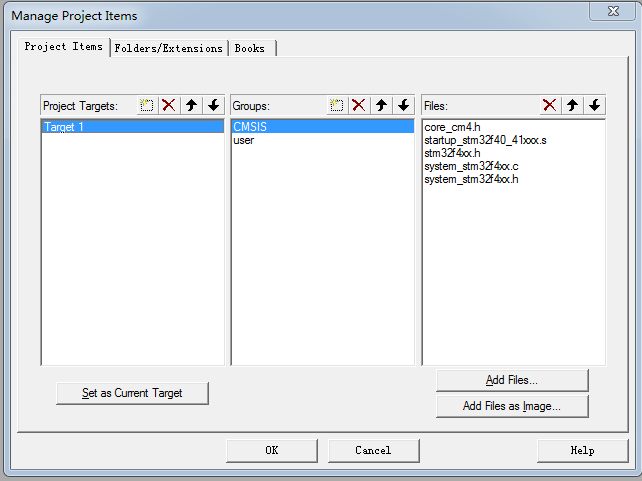Confirm with the OK button
Image resolution: width=642 pixels, height=481 pixels.
point(271,451)
